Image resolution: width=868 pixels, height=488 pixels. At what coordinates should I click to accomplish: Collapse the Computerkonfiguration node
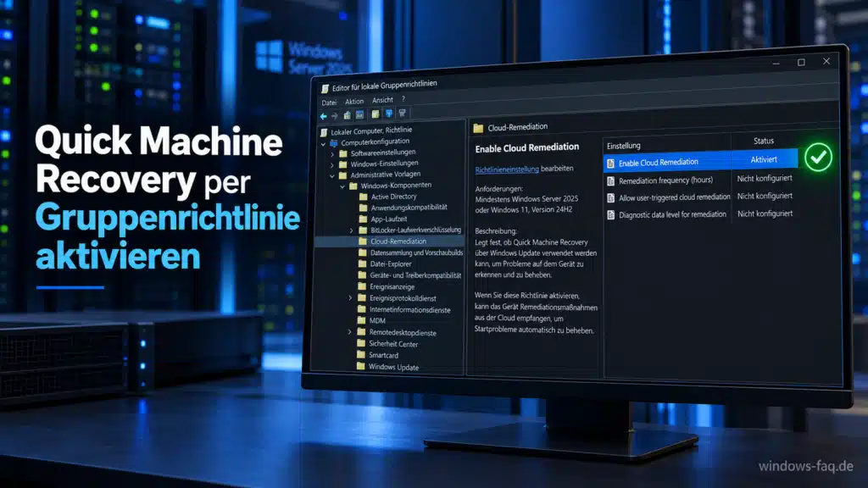[324, 143]
